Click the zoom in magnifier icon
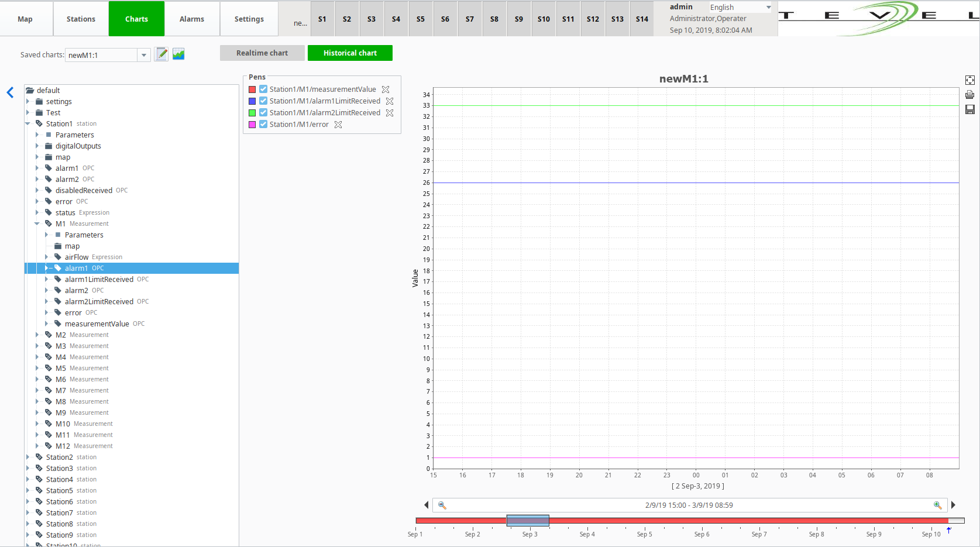Screen dimensions: 980x547 (938, 505)
